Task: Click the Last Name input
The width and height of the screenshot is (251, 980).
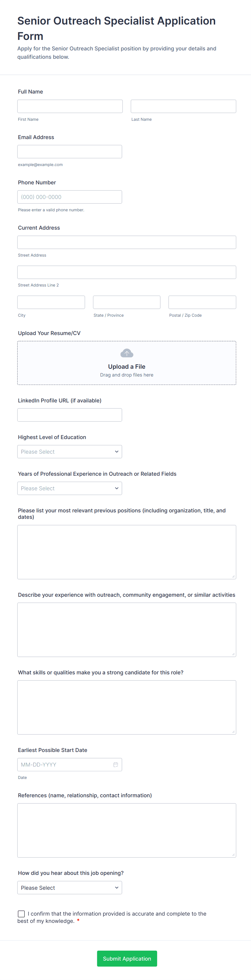Action: 183,106
